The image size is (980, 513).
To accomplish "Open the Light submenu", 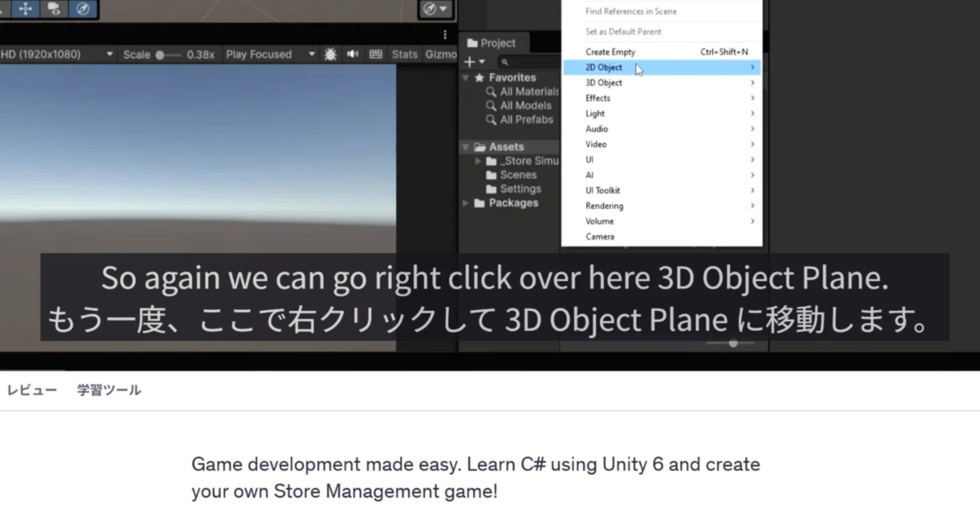I will (x=662, y=113).
